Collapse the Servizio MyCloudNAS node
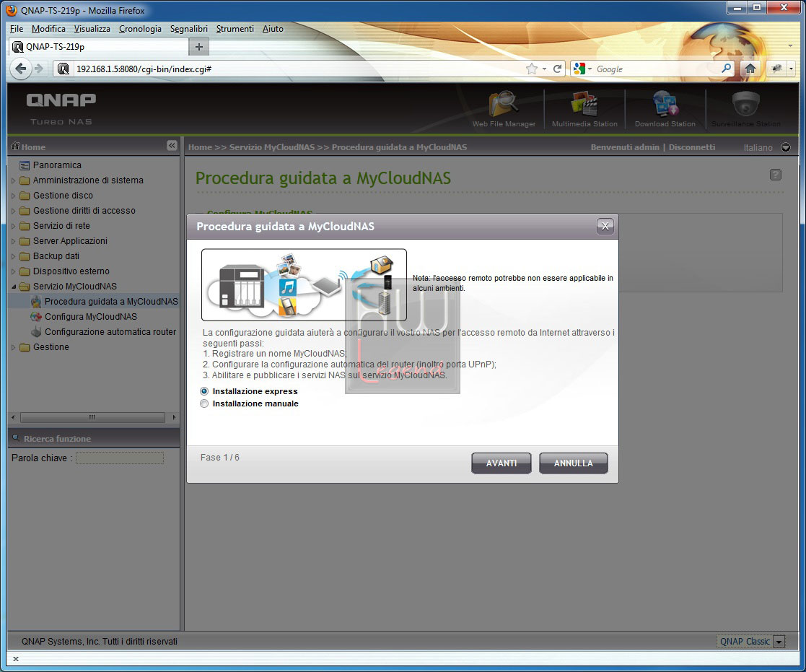This screenshot has height=672, width=806. tap(14, 287)
